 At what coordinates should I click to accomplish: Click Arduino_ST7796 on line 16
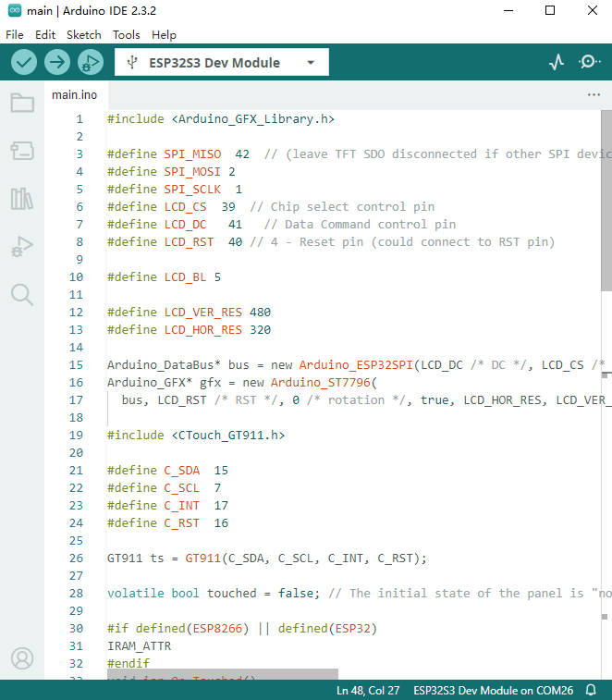321,383
